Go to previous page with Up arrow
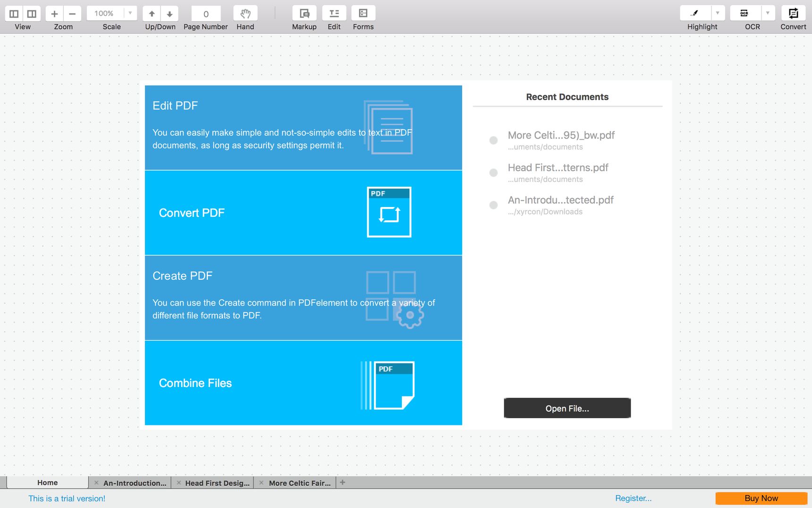Screen dimensions: 812x508 pyautogui.click(x=152, y=14)
